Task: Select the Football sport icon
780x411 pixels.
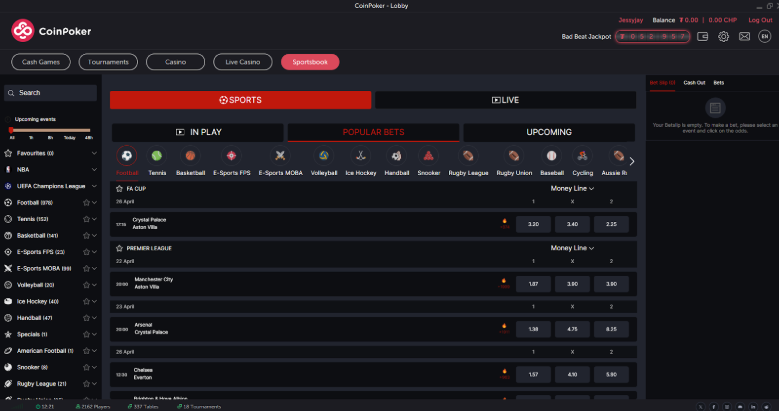Action: 127,156
